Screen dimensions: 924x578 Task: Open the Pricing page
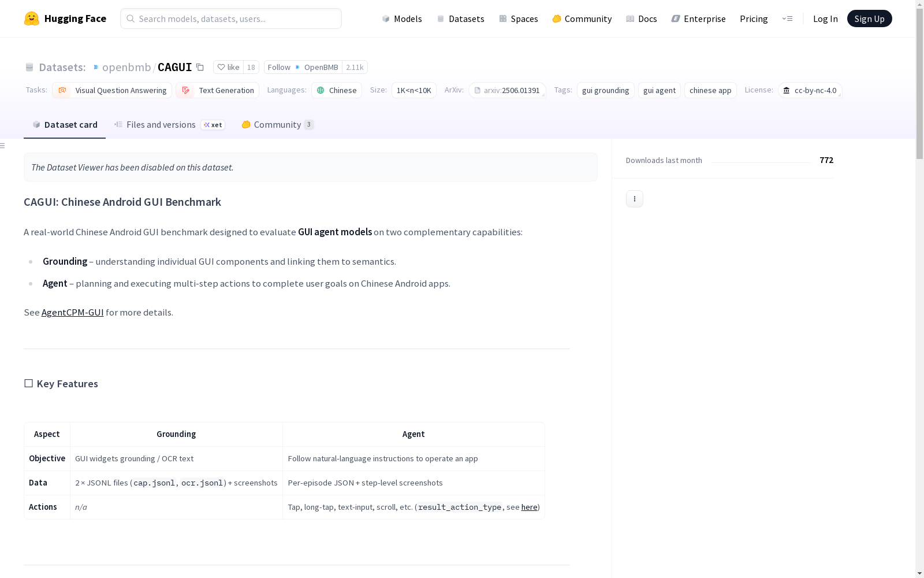click(754, 18)
